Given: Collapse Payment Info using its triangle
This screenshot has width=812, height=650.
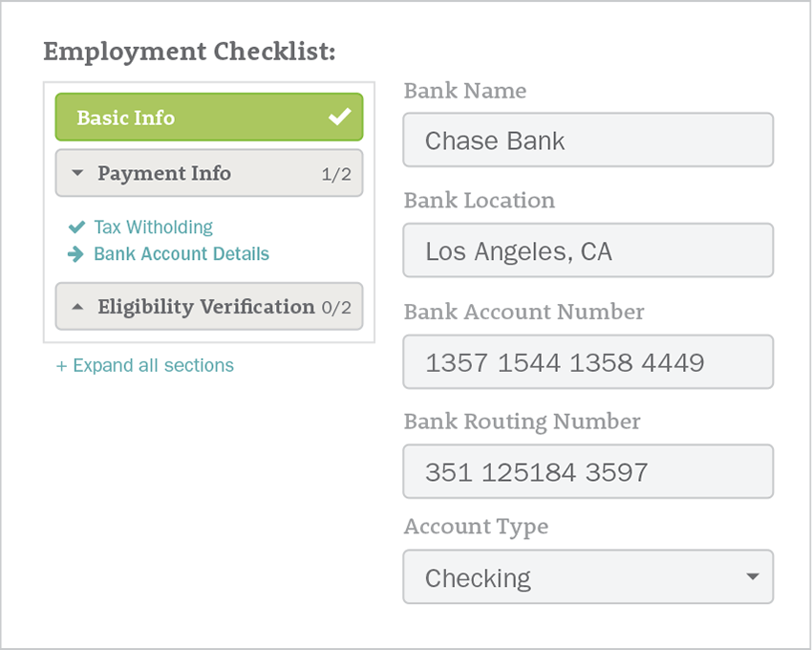Looking at the screenshot, I should tap(78, 174).
